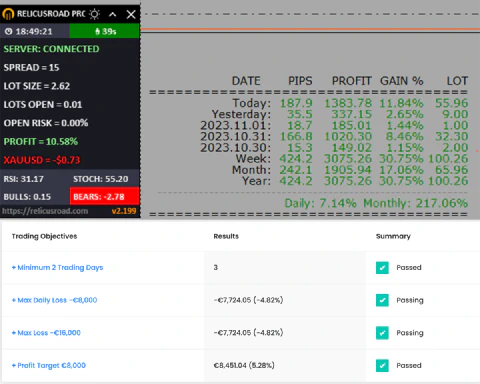
Task: Click the OPEN RISK = 0.00% line
Action: [46, 123]
